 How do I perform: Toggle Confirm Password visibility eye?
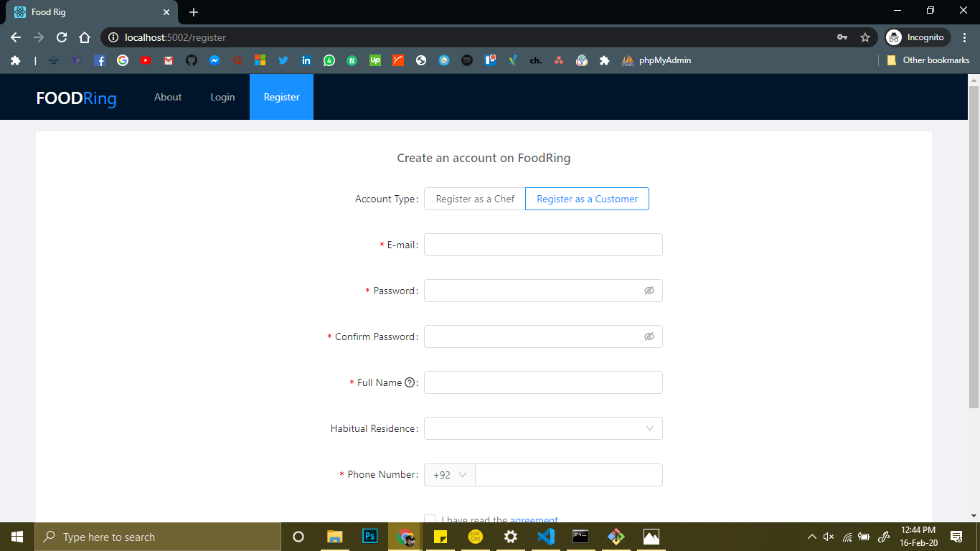649,336
